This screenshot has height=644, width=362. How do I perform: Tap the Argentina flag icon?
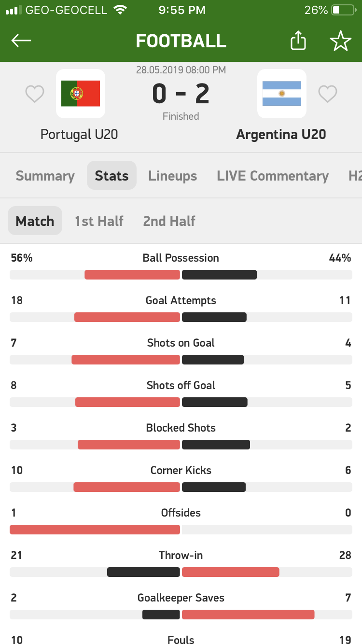[282, 94]
